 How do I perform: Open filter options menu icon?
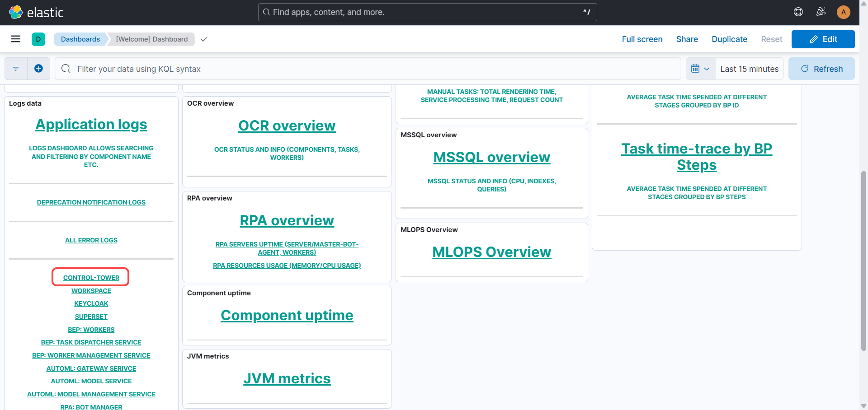pos(16,69)
